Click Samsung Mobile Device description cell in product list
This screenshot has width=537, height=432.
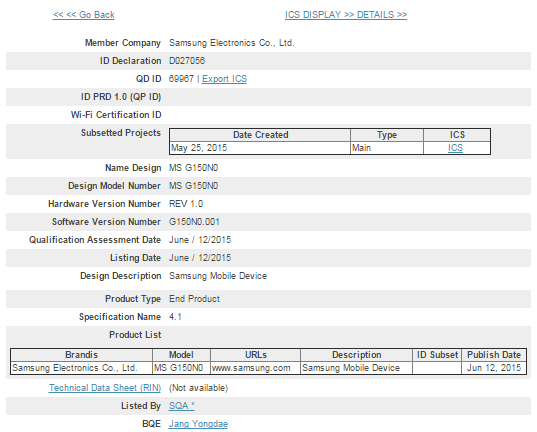pos(356,368)
